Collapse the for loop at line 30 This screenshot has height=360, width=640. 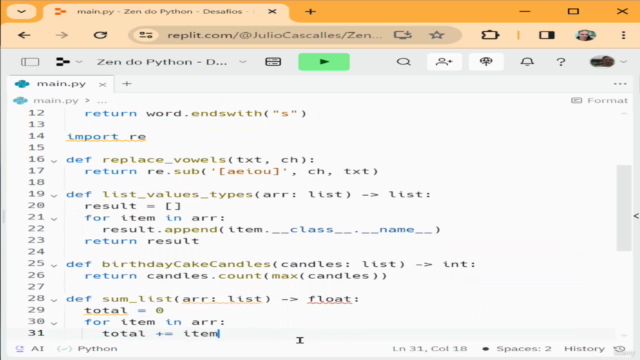point(54,323)
